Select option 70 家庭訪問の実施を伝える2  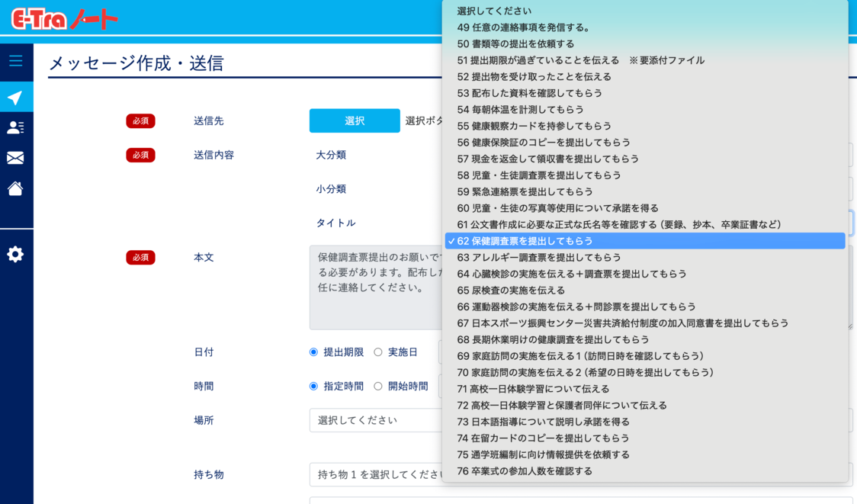(x=645, y=372)
